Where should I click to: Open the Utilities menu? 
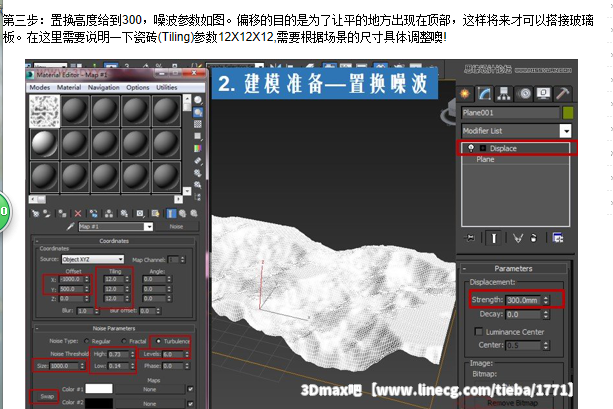(167, 87)
